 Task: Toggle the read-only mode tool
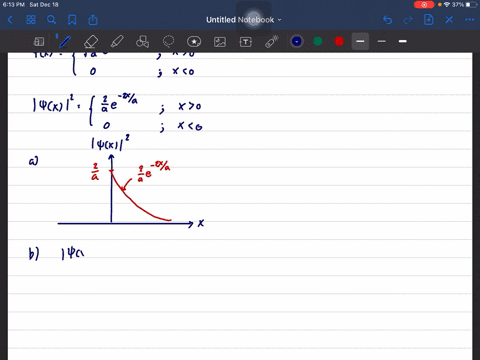pos(39,42)
